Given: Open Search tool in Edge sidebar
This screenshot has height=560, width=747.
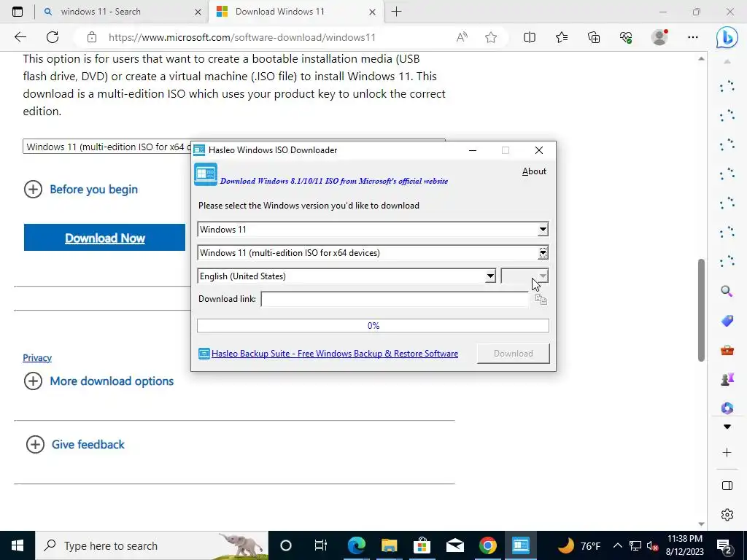Looking at the screenshot, I should [x=727, y=291].
